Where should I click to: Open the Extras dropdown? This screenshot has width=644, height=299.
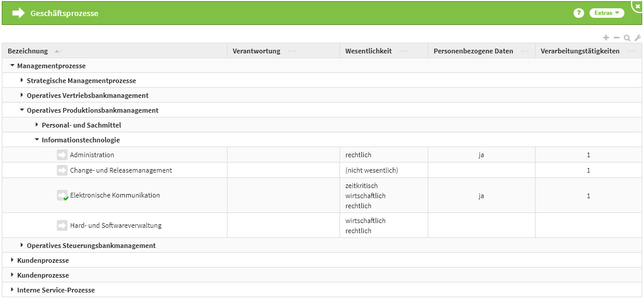click(x=607, y=13)
